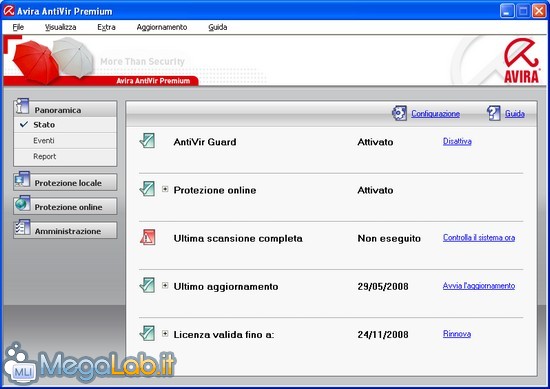Image resolution: width=550 pixels, height=389 pixels.
Task: Click Controlla il sistema ora link
Action: pos(479,237)
